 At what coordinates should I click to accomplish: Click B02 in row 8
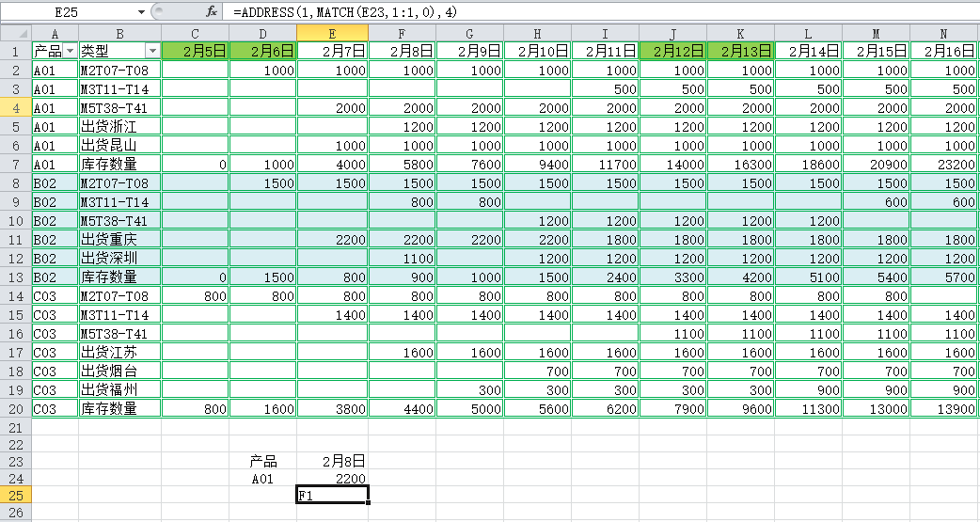pyautogui.click(x=55, y=183)
